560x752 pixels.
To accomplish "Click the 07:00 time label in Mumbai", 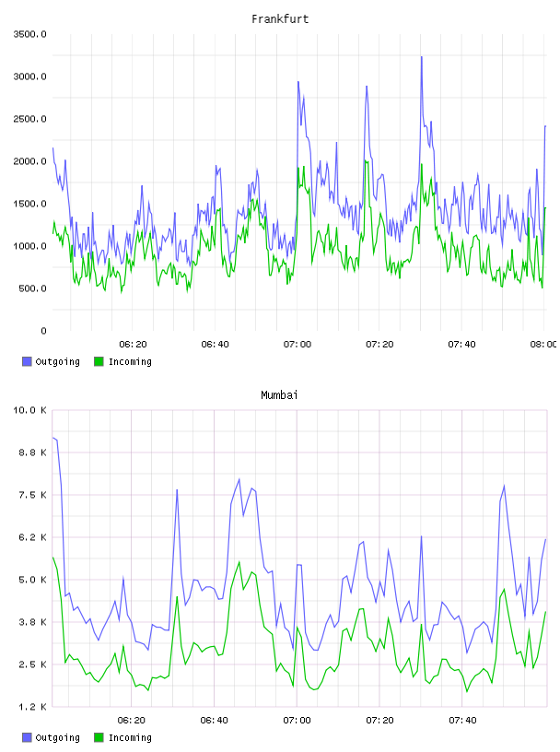I will pyautogui.click(x=297, y=721).
